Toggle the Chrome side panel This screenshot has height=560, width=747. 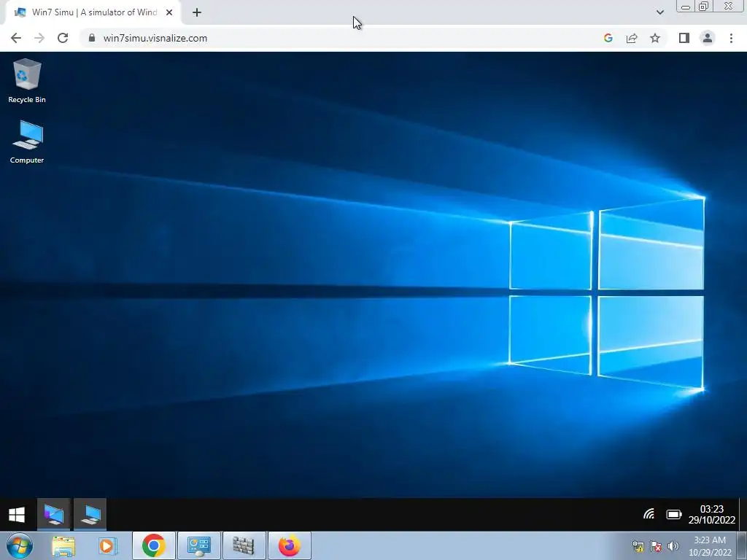(x=684, y=38)
